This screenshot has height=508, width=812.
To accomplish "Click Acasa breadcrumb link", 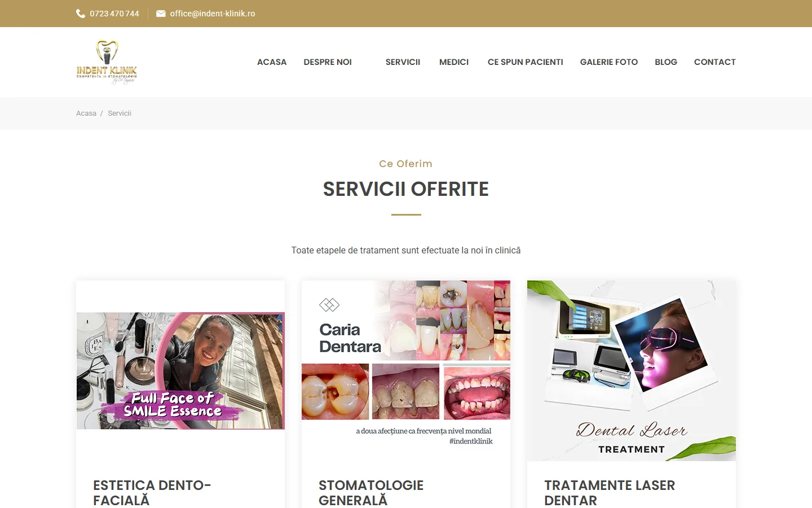I will [x=86, y=113].
